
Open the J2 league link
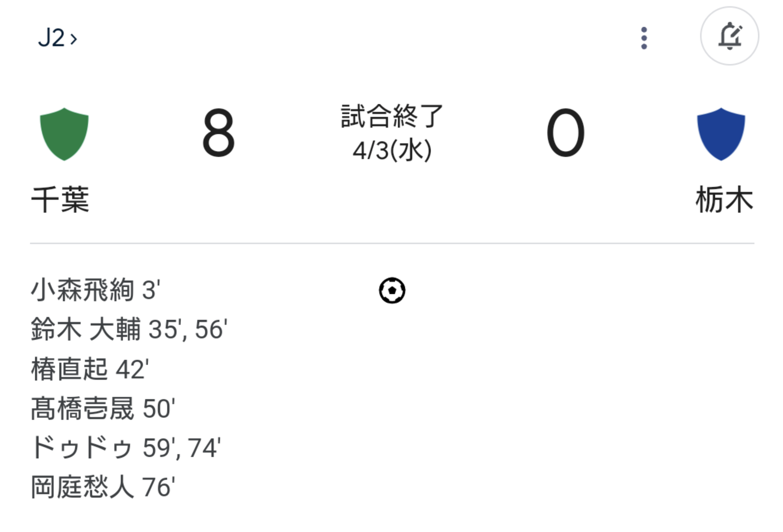tap(57, 38)
